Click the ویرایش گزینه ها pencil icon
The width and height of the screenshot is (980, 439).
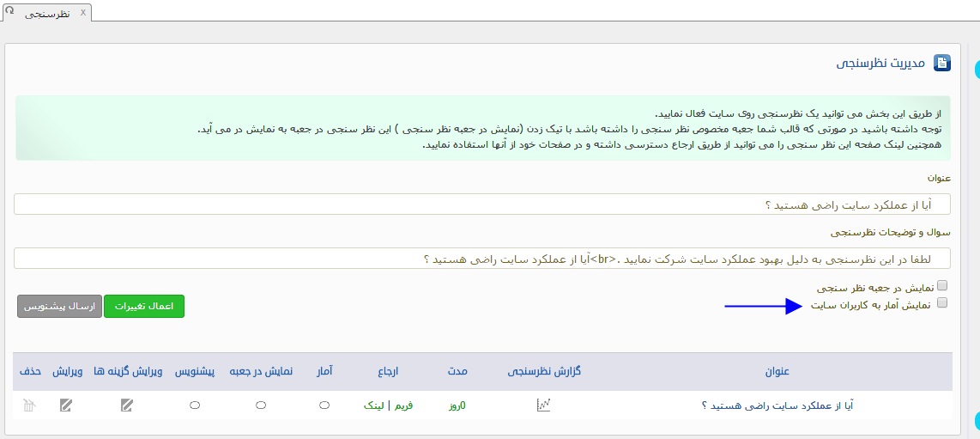pos(127,405)
